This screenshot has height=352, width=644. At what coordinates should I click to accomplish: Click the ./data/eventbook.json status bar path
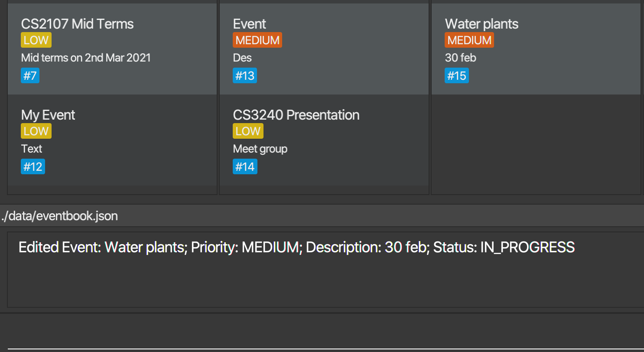[x=60, y=216]
